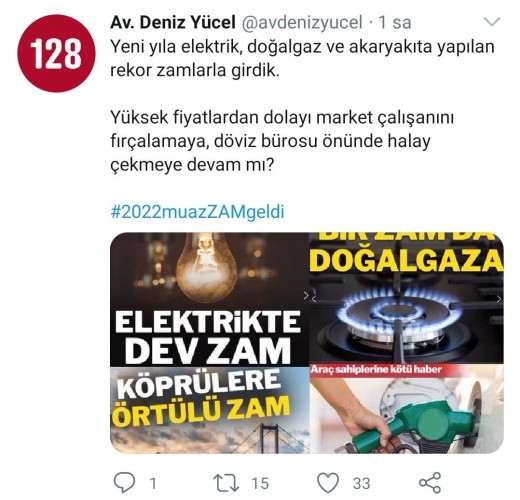Share the tweet via share icon

430,482
